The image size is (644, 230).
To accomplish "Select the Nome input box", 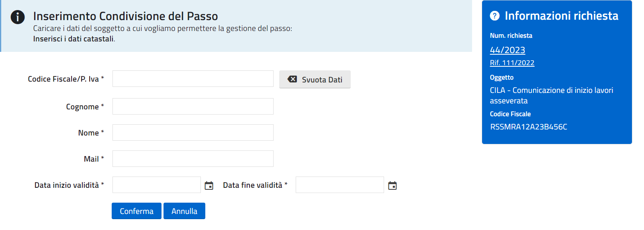I will coord(193,133).
